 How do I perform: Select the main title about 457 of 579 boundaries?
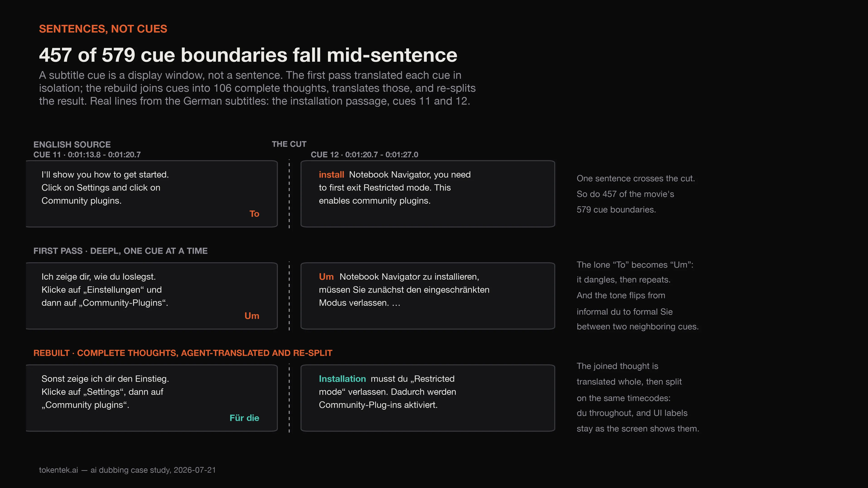click(x=248, y=55)
